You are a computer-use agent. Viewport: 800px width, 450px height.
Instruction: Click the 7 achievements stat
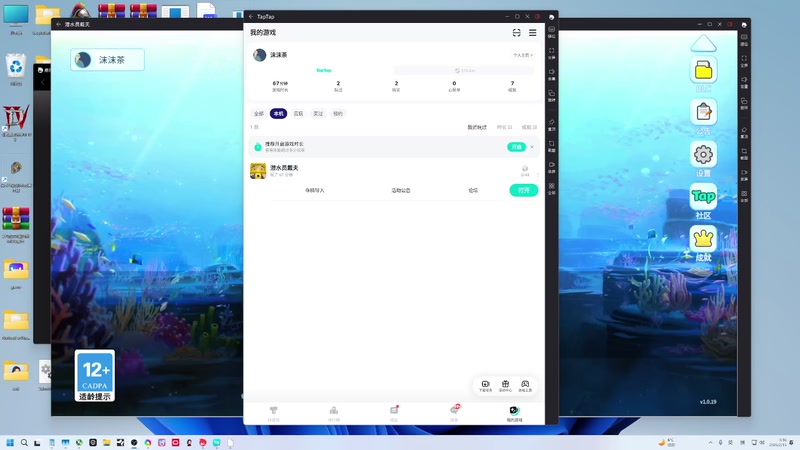pos(512,86)
